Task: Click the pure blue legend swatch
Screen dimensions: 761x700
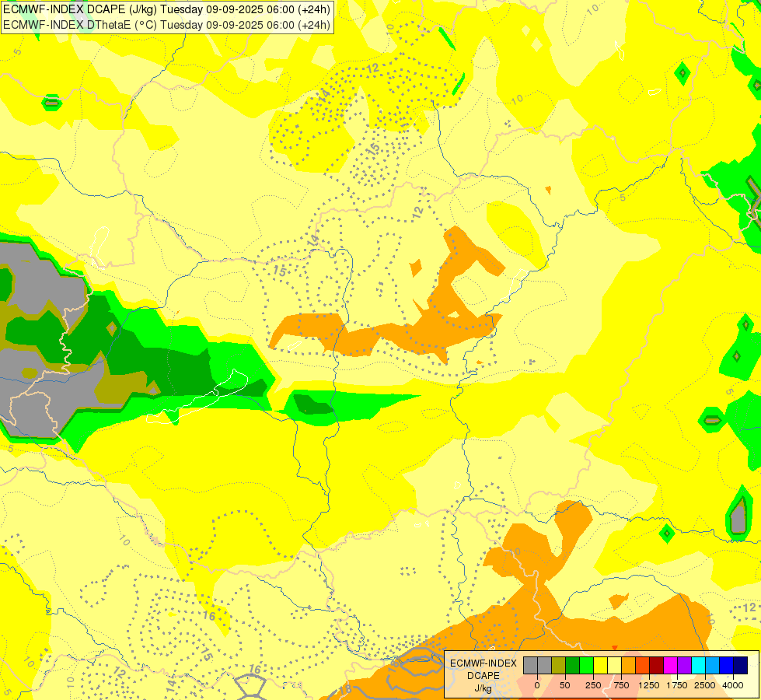Action: [x=726, y=665]
